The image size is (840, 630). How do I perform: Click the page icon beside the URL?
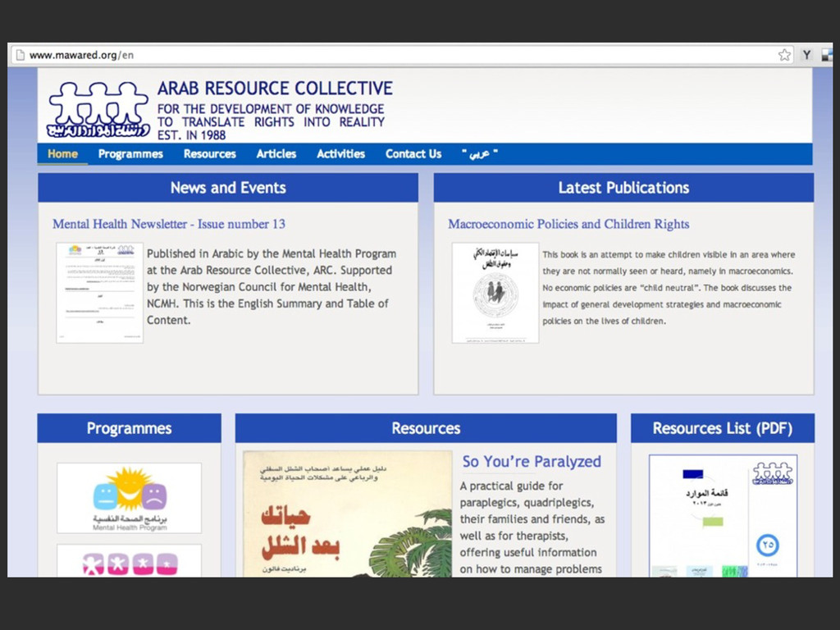[x=20, y=55]
